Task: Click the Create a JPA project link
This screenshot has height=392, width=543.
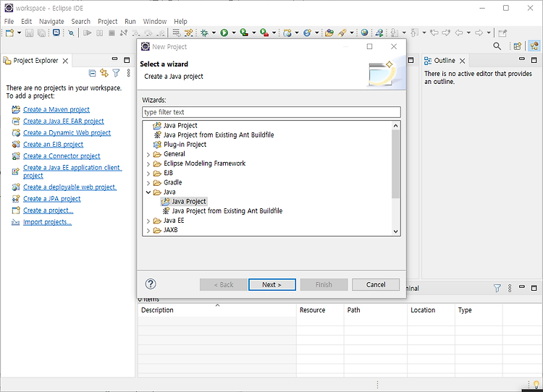Action: pyautogui.click(x=52, y=199)
